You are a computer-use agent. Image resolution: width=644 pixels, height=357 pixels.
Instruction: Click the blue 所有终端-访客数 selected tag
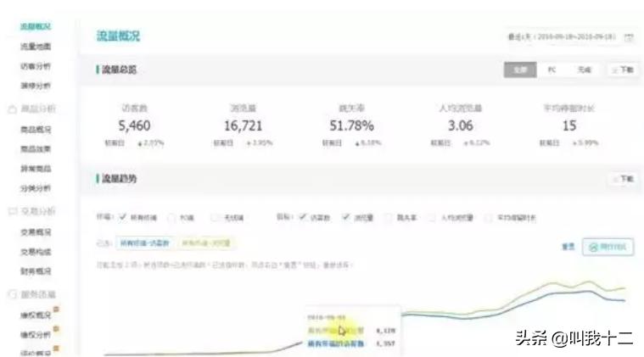coord(145,243)
